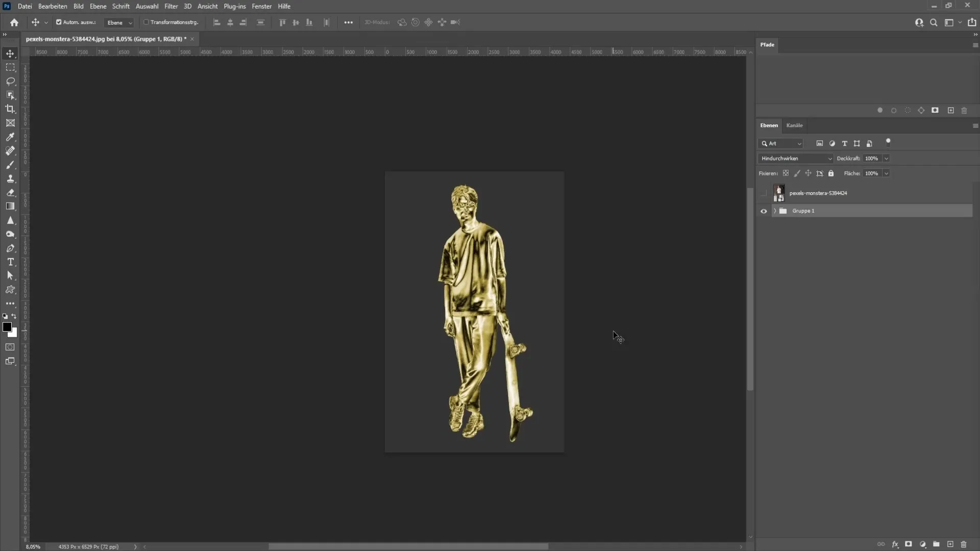
Task: Swap foreground and background colors
Action: [14, 316]
